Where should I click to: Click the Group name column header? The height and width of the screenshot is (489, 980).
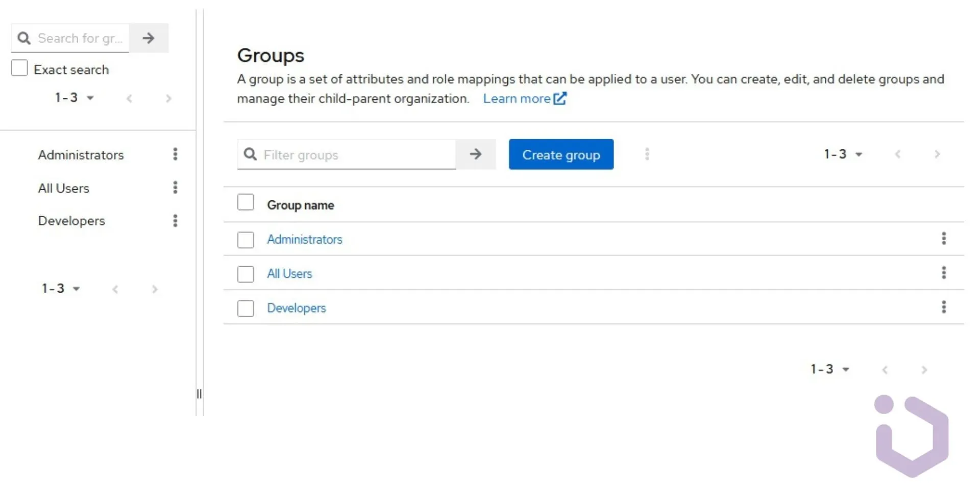pos(301,205)
